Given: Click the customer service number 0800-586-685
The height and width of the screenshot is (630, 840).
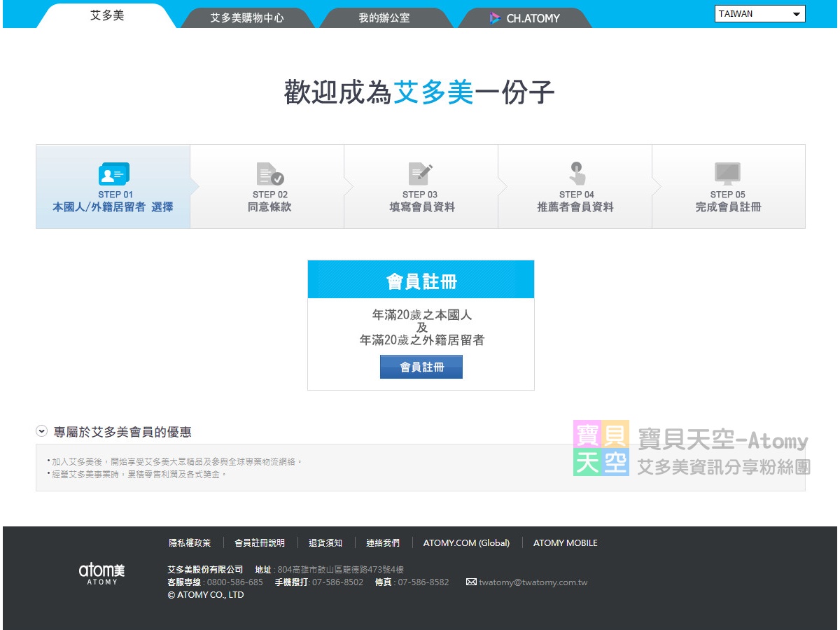Looking at the screenshot, I should point(235,582).
